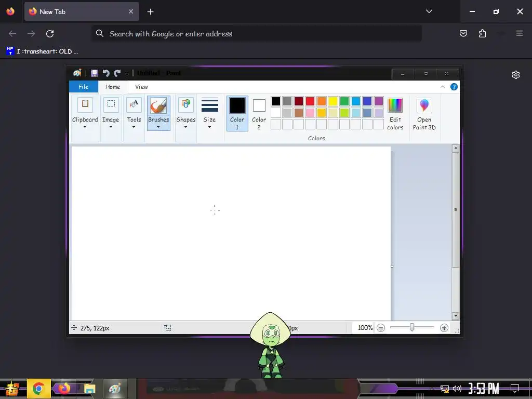The height and width of the screenshot is (399, 532).
Task: Zoom out with the minus button
Action: (x=381, y=328)
